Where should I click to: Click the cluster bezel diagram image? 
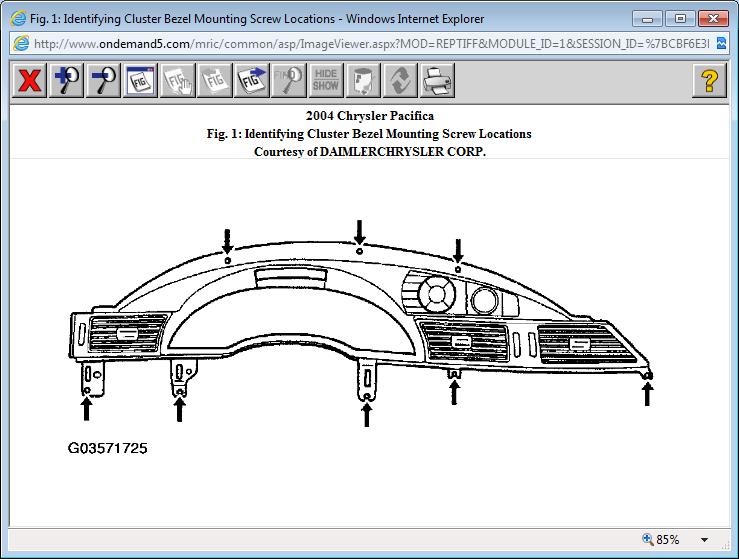(361, 323)
